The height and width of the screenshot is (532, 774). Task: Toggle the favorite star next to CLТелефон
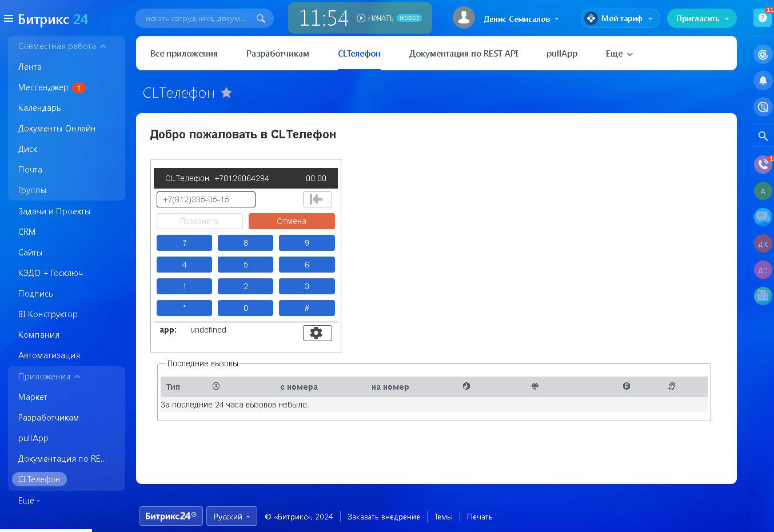(x=226, y=93)
